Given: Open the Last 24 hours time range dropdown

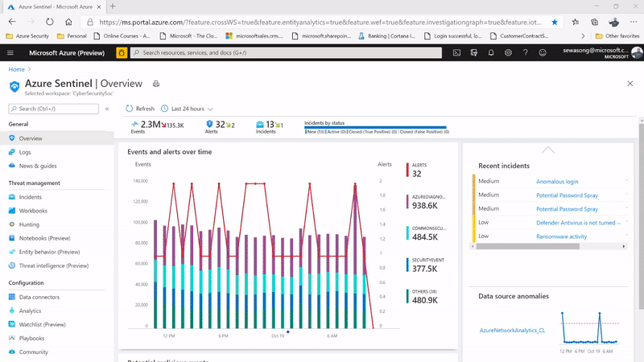Looking at the screenshot, I should coord(187,109).
